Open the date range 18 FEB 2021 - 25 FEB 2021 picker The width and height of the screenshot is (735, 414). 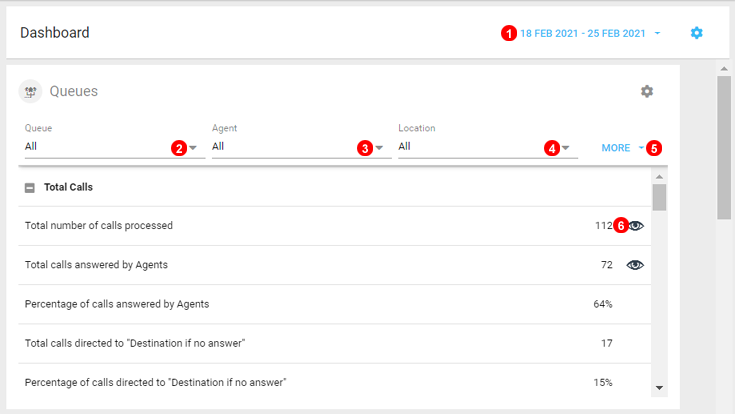tap(583, 33)
